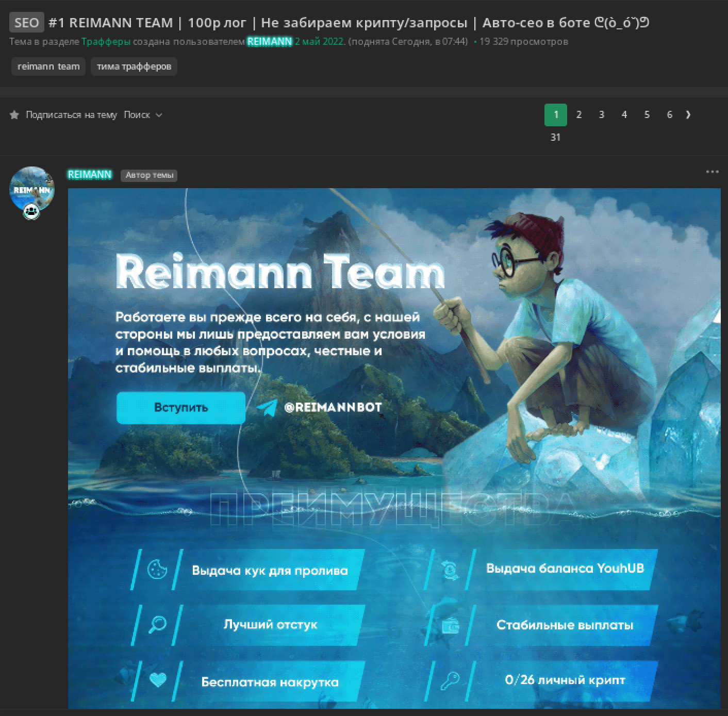Click the cookie icon beside Выдача кук
Viewport: 728px width, 716px height.
pyautogui.click(x=157, y=570)
